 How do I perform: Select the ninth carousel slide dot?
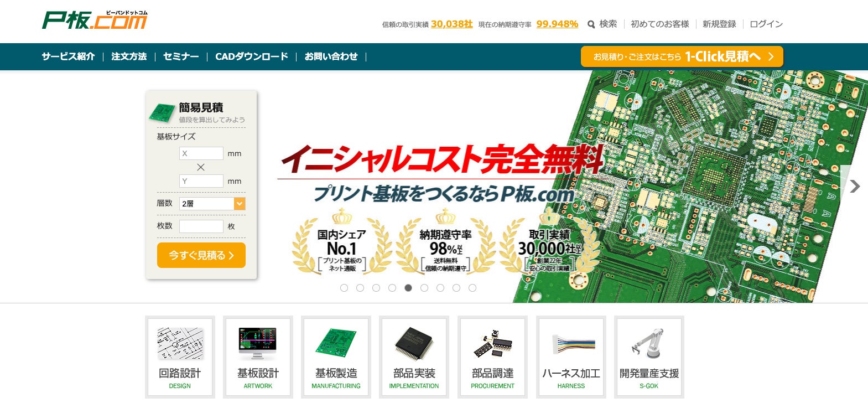[x=472, y=288]
